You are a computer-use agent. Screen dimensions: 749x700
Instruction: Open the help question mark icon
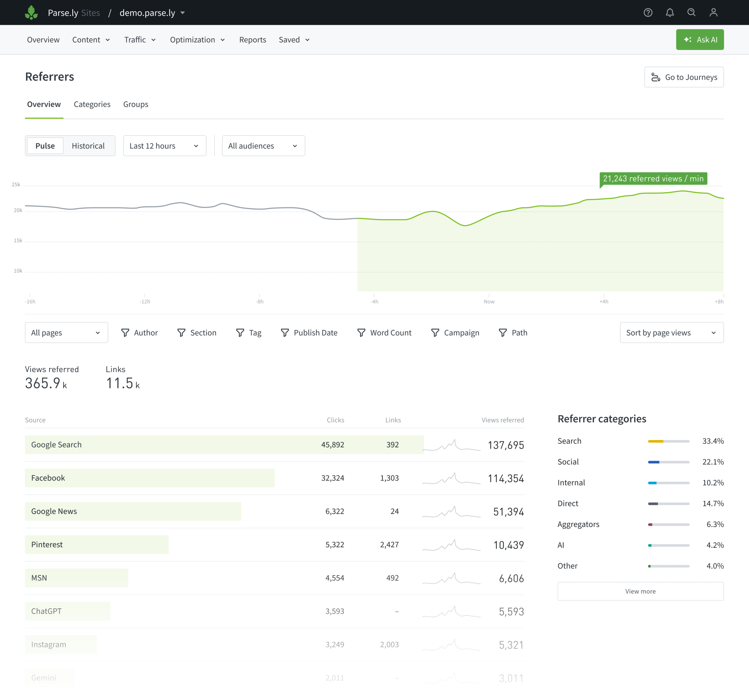(x=648, y=12)
